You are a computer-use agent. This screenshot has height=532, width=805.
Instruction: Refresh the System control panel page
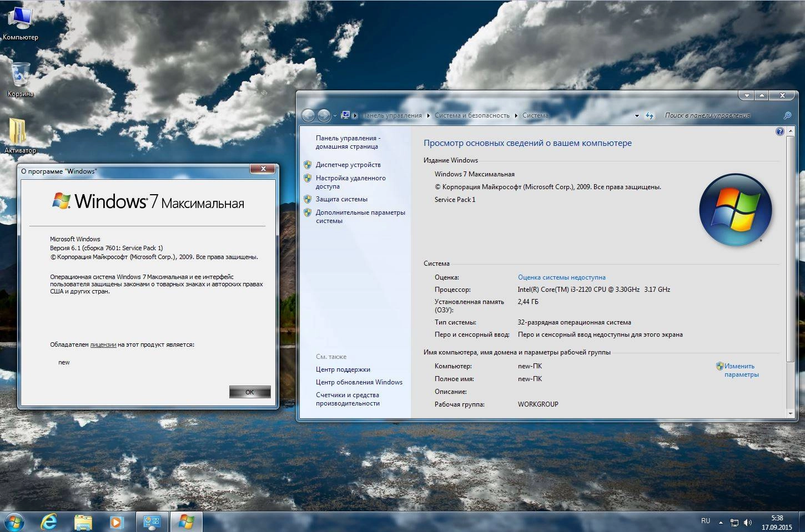pyautogui.click(x=650, y=115)
